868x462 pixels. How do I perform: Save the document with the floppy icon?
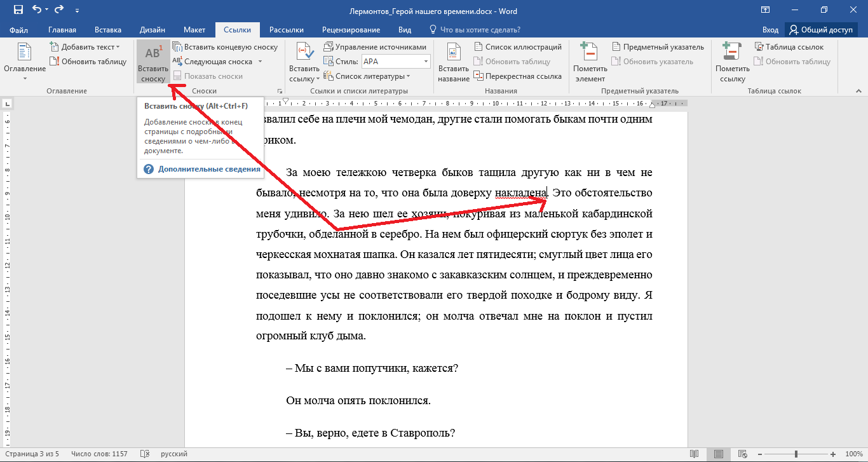[x=18, y=10]
